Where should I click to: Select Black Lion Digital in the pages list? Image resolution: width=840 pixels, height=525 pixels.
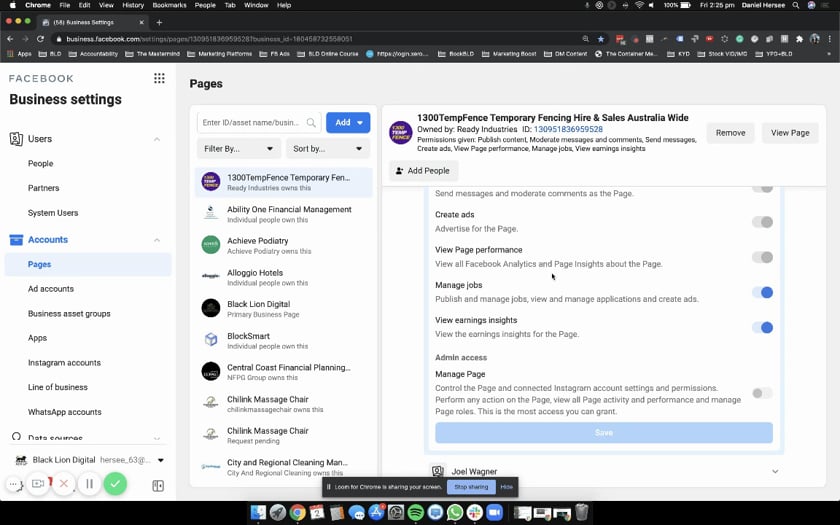point(284,309)
